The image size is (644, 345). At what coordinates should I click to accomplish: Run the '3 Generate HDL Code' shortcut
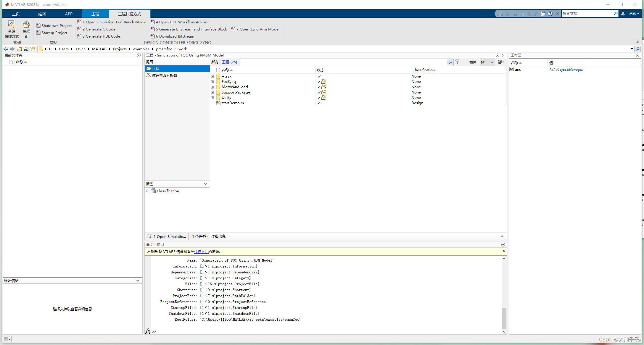coord(101,36)
